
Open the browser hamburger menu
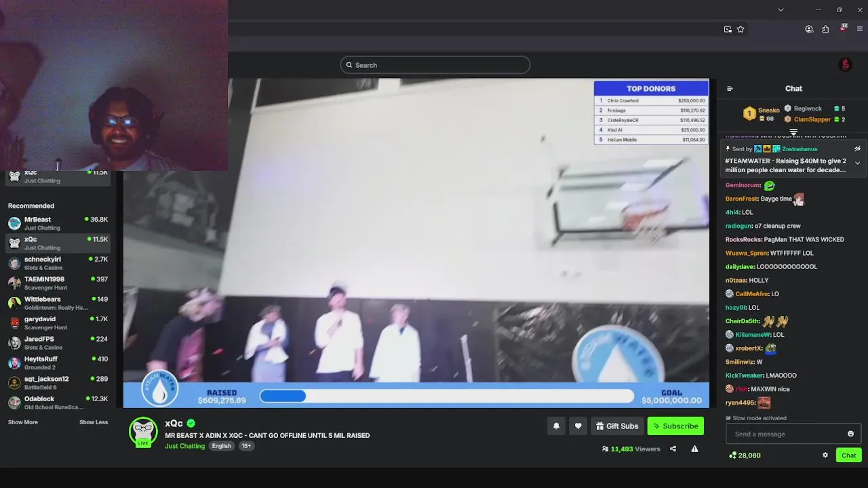(860, 29)
